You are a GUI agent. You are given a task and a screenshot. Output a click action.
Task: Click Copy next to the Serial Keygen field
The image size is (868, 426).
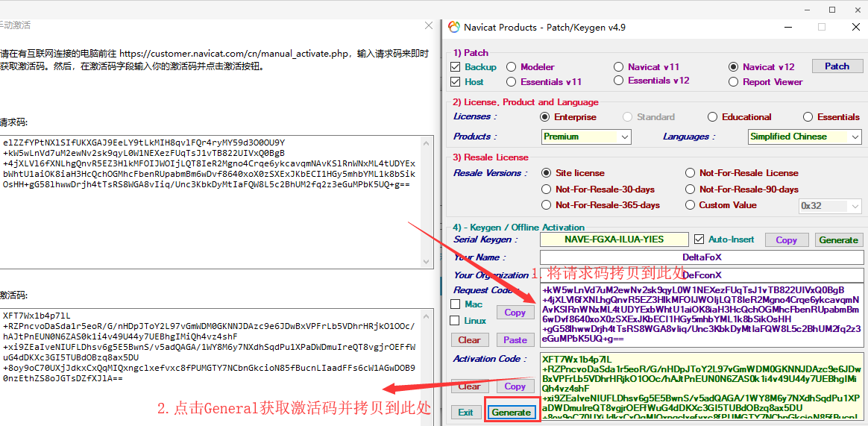[x=786, y=240]
